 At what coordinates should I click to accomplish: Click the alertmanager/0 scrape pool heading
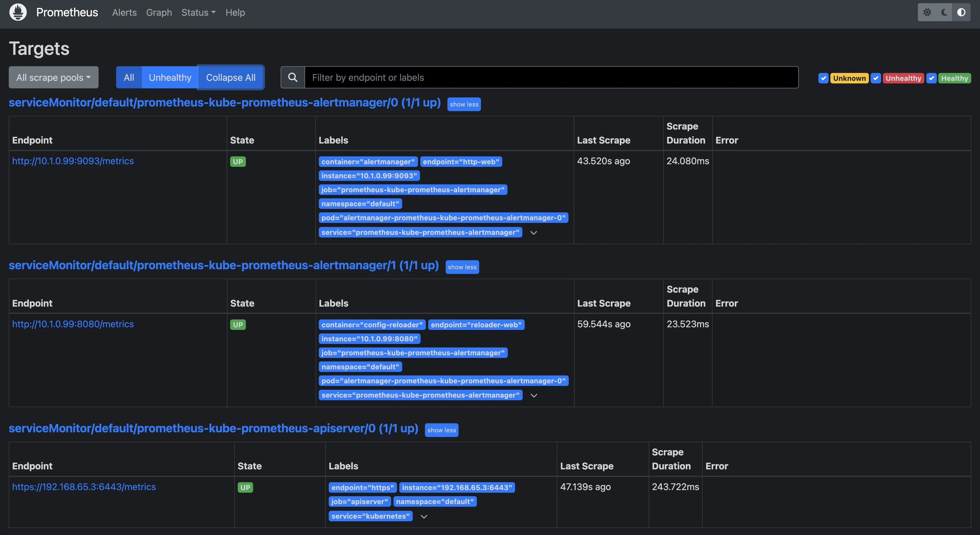pos(225,103)
